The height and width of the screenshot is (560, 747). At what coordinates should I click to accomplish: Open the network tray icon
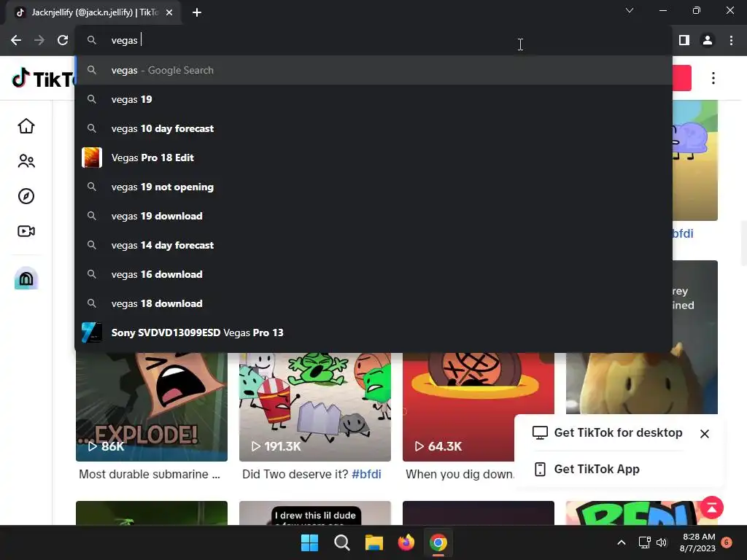click(x=645, y=542)
